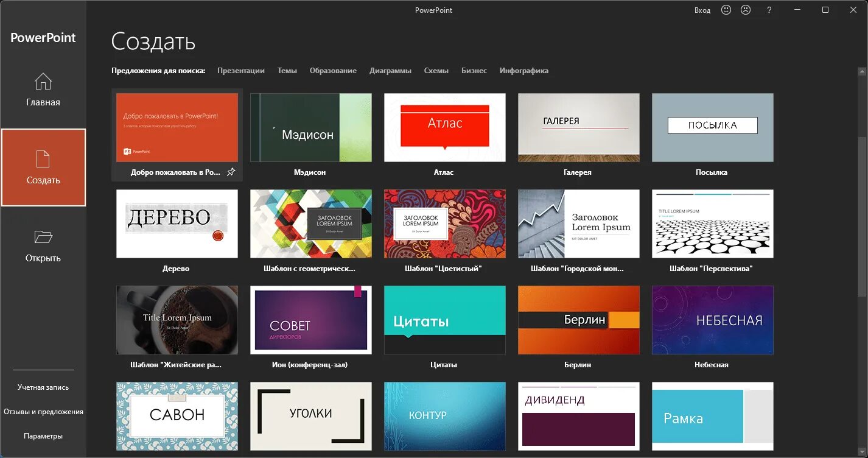This screenshot has height=458, width=868.
Task: Minimize the PowerPoint window
Action: click(798, 10)
